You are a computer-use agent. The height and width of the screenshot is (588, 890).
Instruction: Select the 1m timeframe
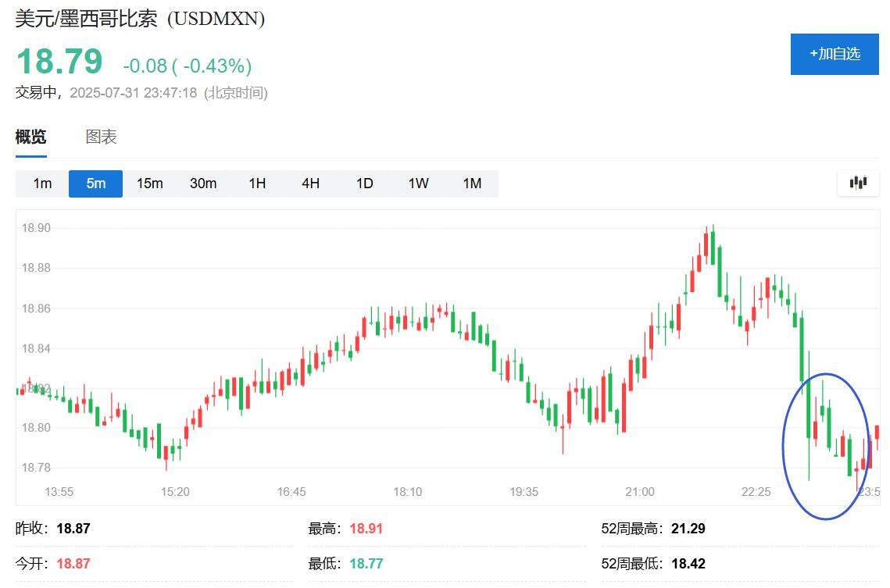tap(42, 184)
